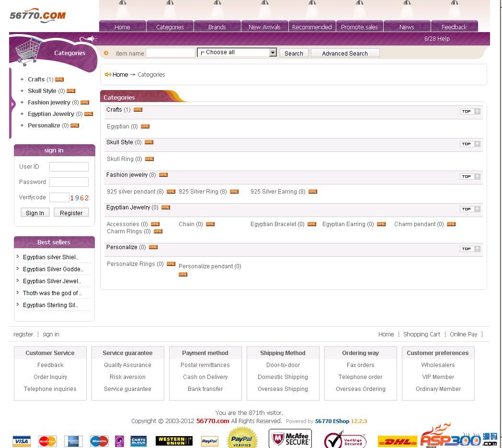The height and width of the screenshot is (448, 502).
Task: Click the McAfee Secure badge
Action: 290,438
